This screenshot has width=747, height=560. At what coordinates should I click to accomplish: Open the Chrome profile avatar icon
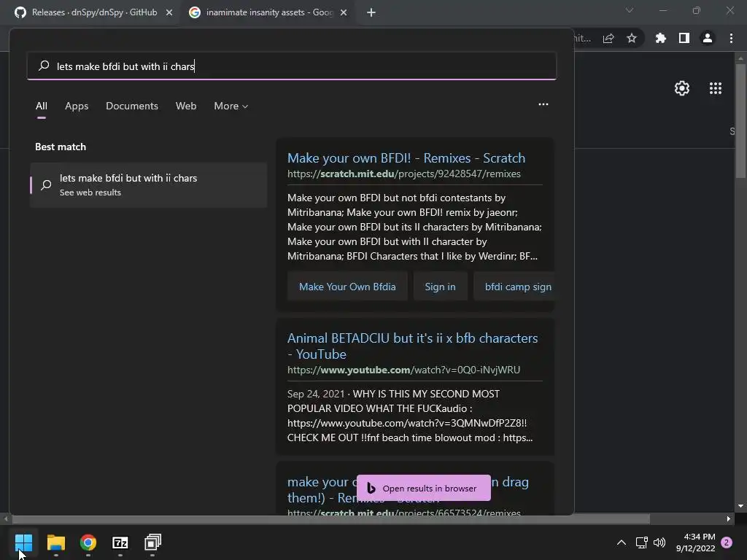tap(708, 38)
